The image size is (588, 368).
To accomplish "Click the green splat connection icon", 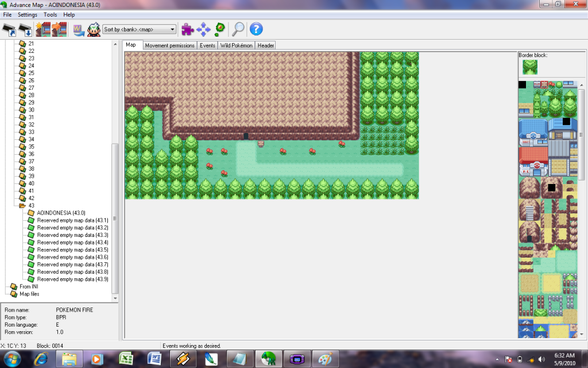I will [x=220, y=29].
